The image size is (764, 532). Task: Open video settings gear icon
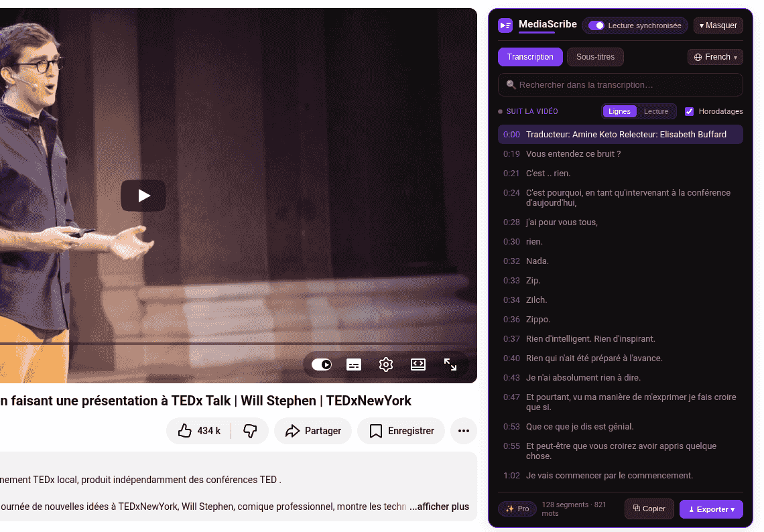386,364
